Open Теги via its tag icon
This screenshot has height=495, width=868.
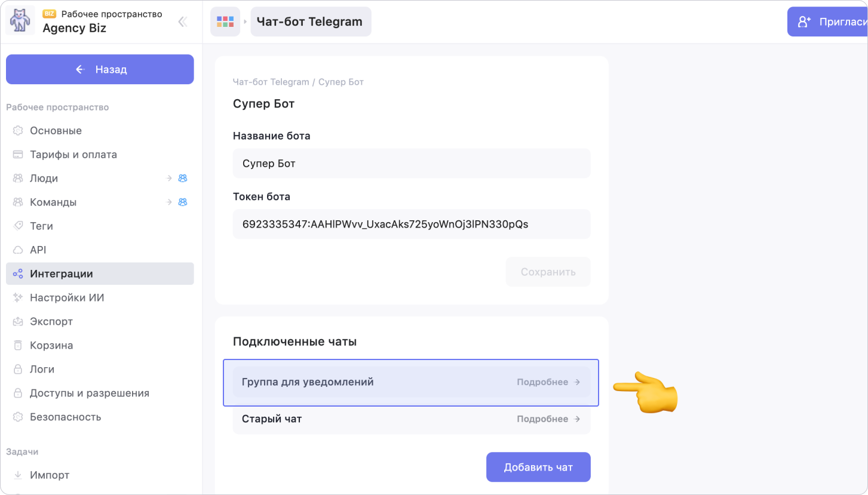18,226
